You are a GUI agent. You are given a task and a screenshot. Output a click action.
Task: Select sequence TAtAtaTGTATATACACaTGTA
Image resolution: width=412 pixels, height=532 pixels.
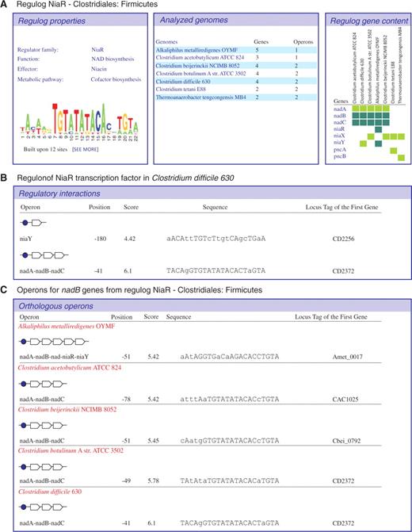tap(230, 480)
